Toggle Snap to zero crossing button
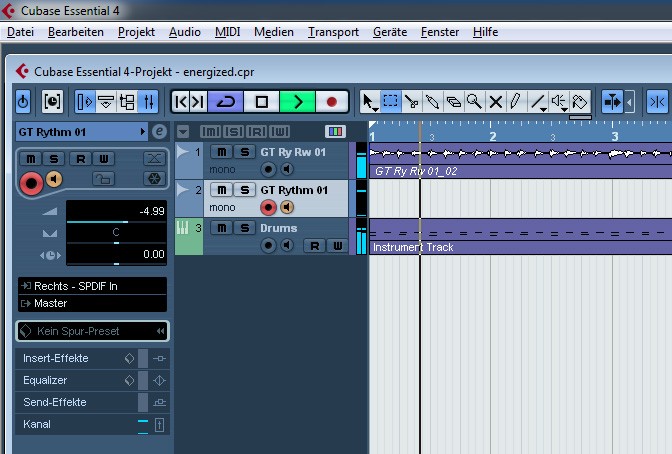The width and height of the screenshot is (672, 454). coord(658,102)
